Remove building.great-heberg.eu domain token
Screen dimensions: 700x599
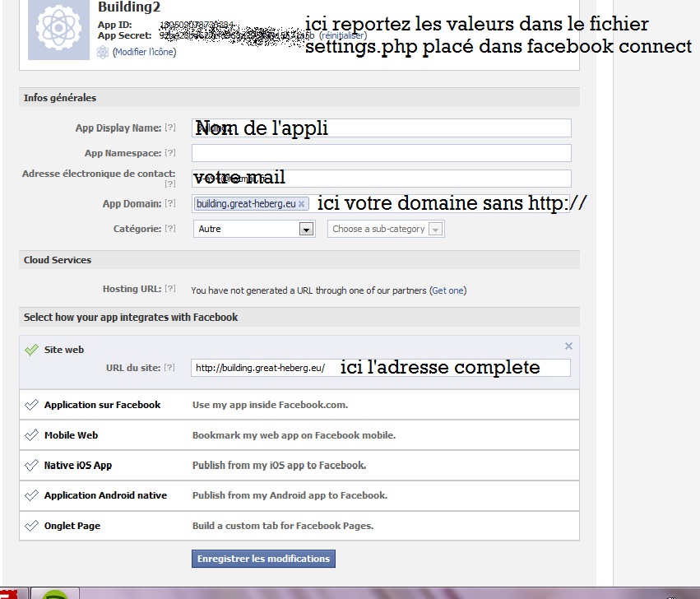point(301,204)
